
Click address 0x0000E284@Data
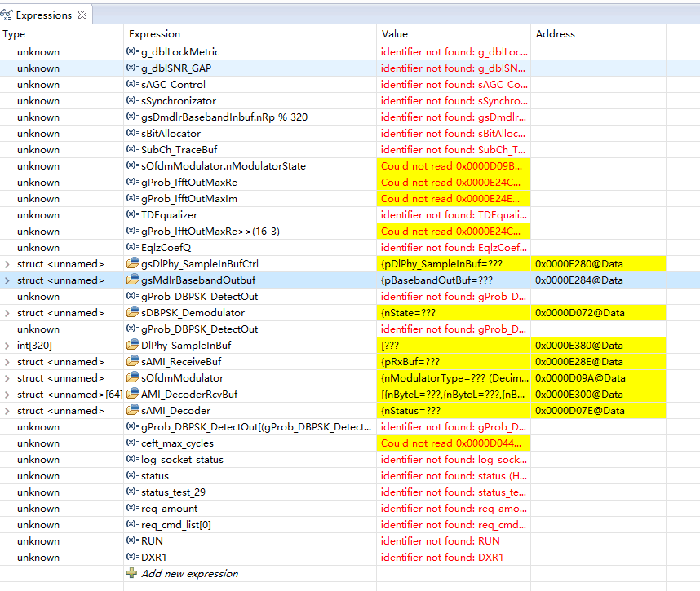tap(579, 280)
